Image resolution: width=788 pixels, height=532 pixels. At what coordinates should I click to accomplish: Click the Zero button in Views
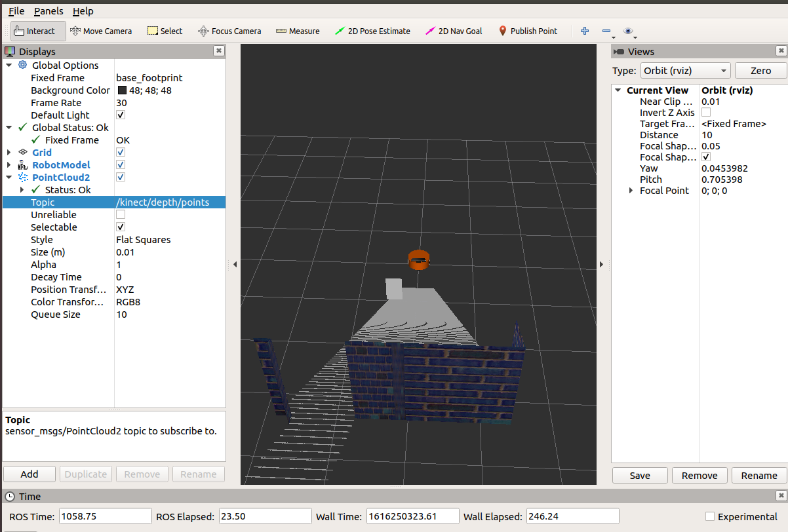point(760,70)
